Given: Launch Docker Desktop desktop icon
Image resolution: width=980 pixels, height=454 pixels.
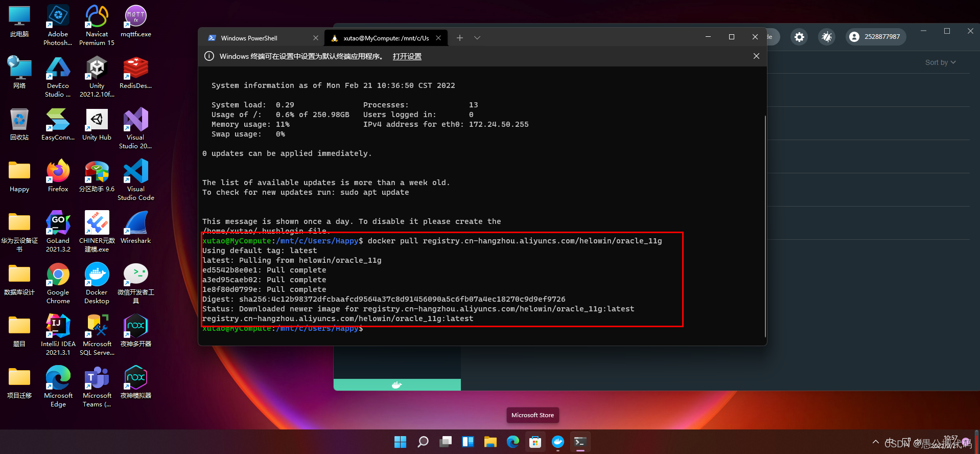Looking at the screenshot, I should [97, 283].
